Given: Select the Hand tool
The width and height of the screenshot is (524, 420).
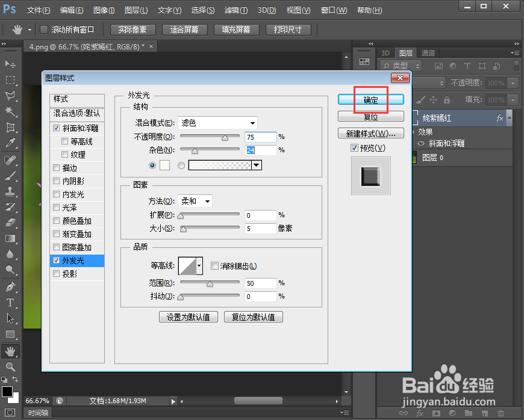Looking at the screenshot, I should click(x=10, y=351).
